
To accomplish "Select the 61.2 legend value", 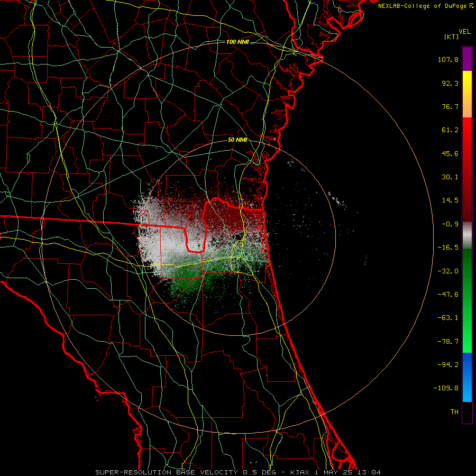I will click(450, 130).
